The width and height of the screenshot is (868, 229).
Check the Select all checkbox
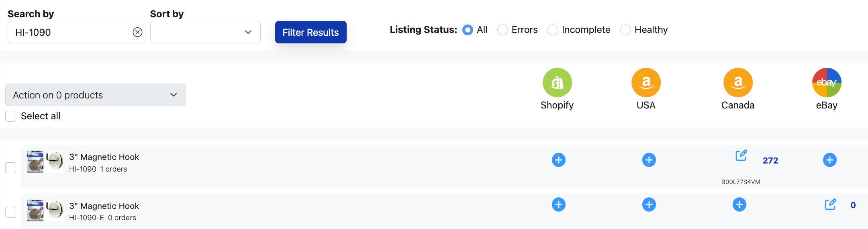click(x=11, y=116)
